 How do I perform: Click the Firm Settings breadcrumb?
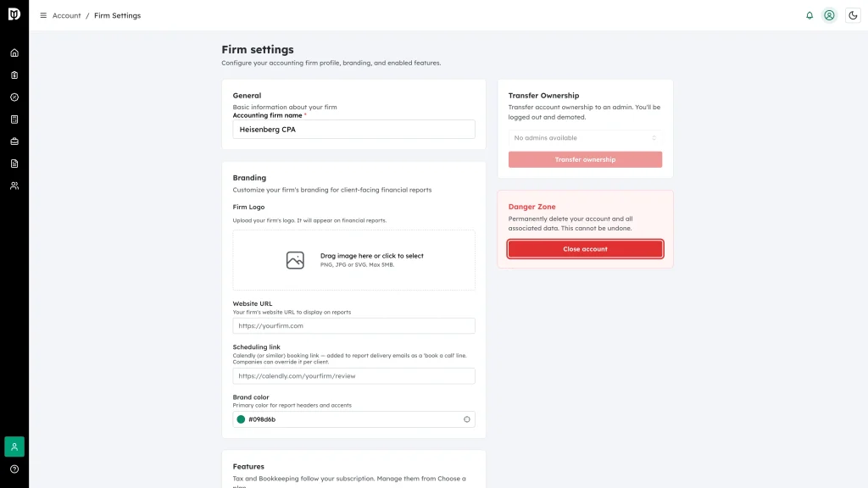click(117, 15)
